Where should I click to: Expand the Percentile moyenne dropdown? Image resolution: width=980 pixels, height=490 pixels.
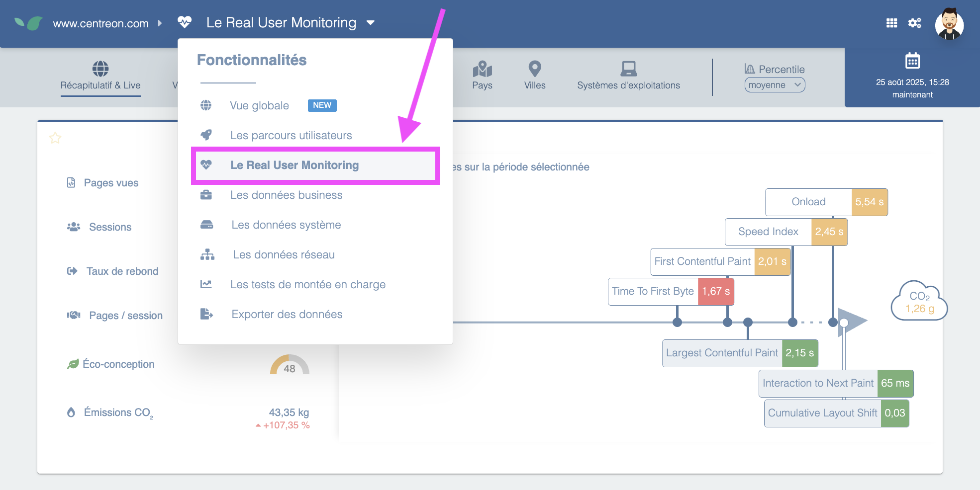(x=775, y=85)
